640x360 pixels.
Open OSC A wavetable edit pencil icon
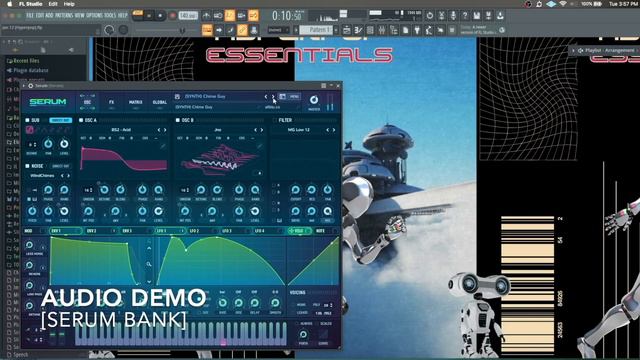click(x=163, y=146)
